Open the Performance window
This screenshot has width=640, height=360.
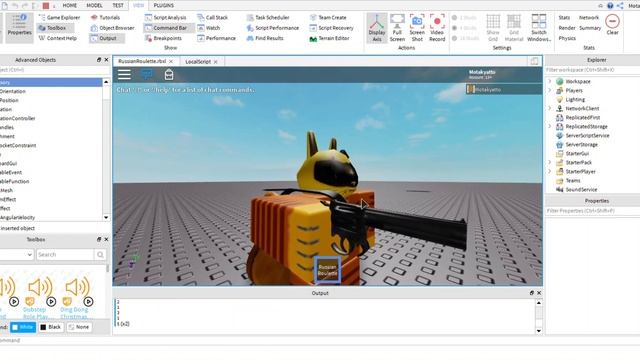pos(216,38)
